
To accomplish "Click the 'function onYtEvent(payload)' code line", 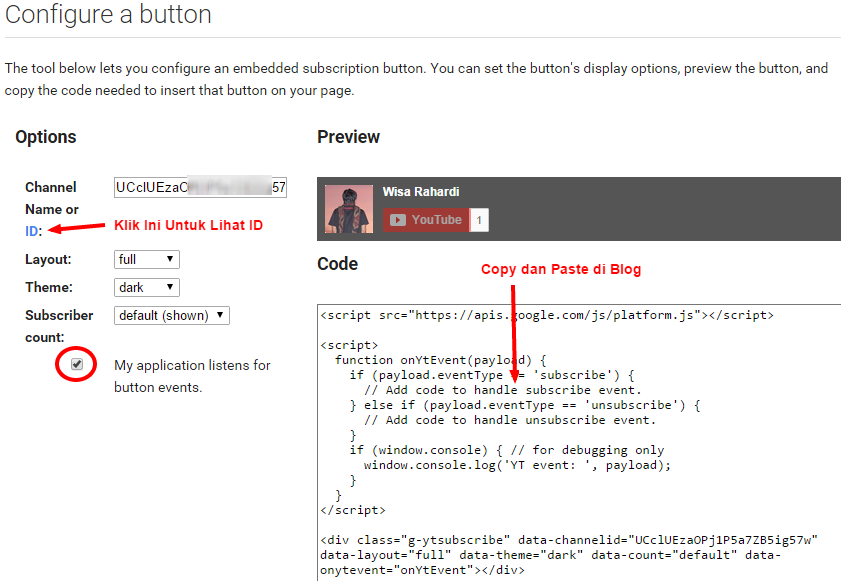I will pos(441,360).
